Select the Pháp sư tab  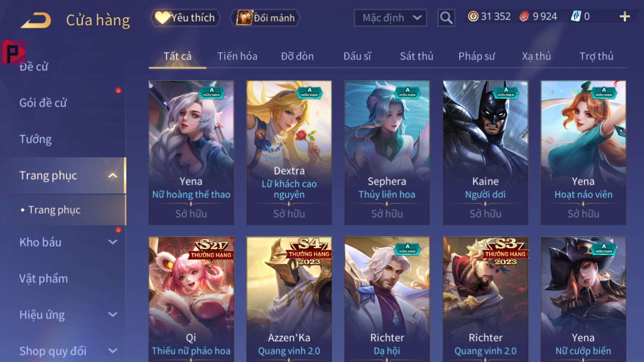tap(477, 56)
